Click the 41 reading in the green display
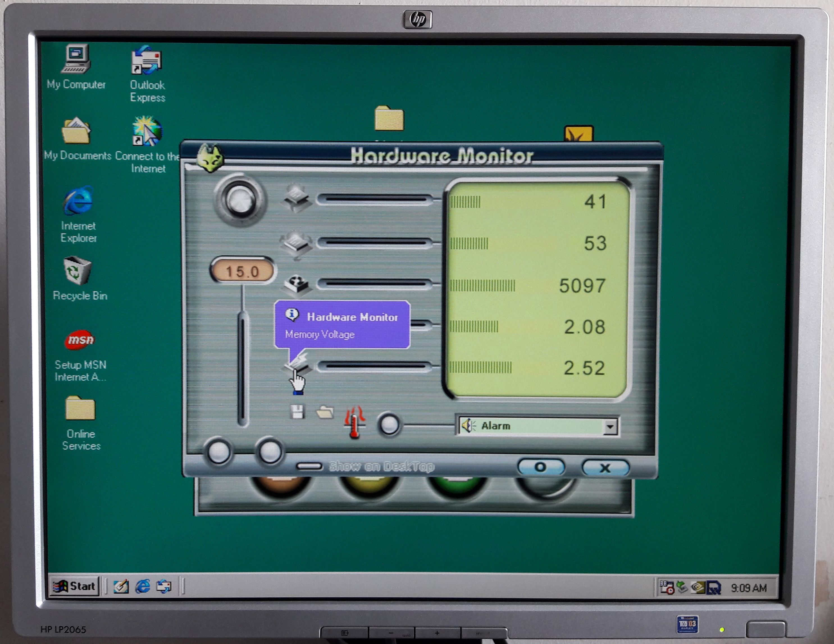 coord(595,202)
